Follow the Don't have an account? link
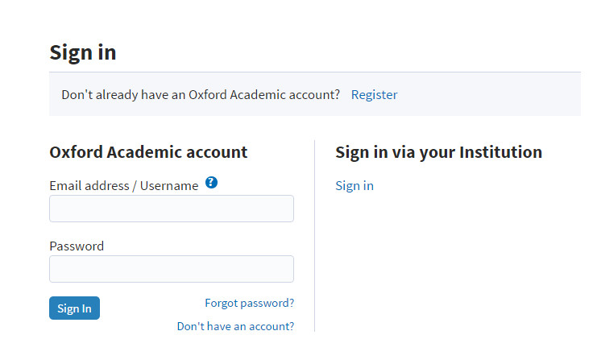The width and height of the screenshot is (597, 364). 235,326
